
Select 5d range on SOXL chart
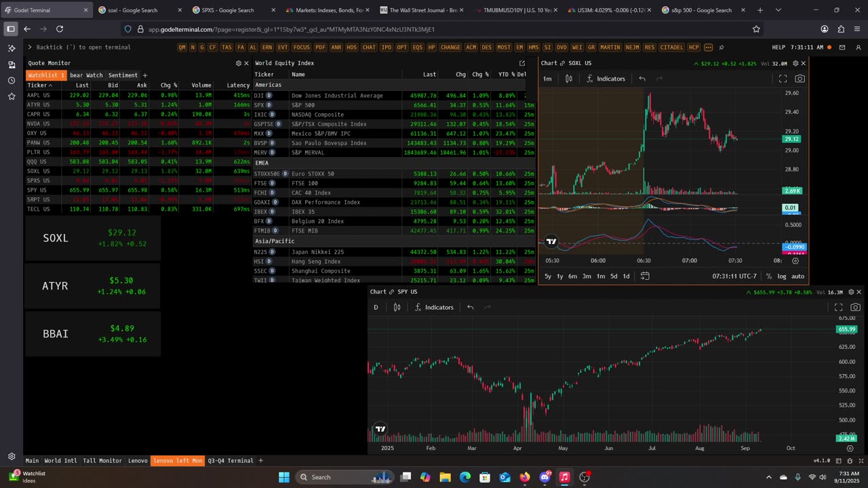tap(614, 276)
